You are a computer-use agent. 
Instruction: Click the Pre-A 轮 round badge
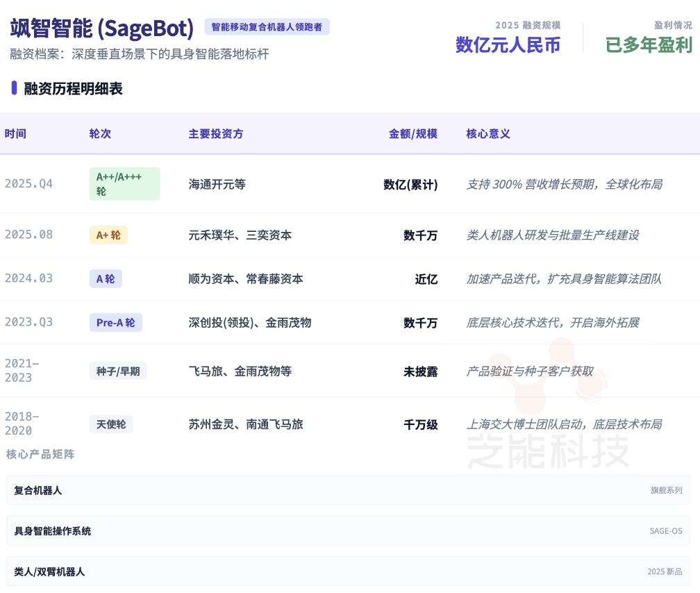[x=115, y=322]
